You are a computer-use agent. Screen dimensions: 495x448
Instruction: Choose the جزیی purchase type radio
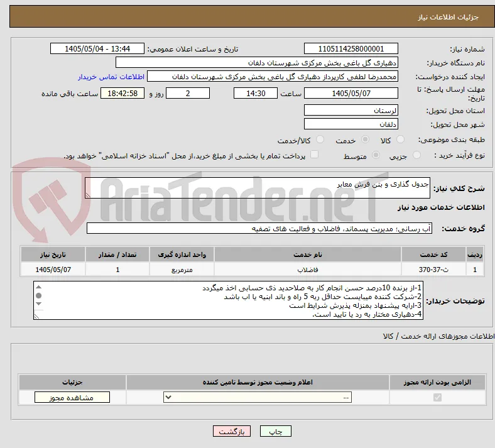pyautogui.click(x=416, y=155)
